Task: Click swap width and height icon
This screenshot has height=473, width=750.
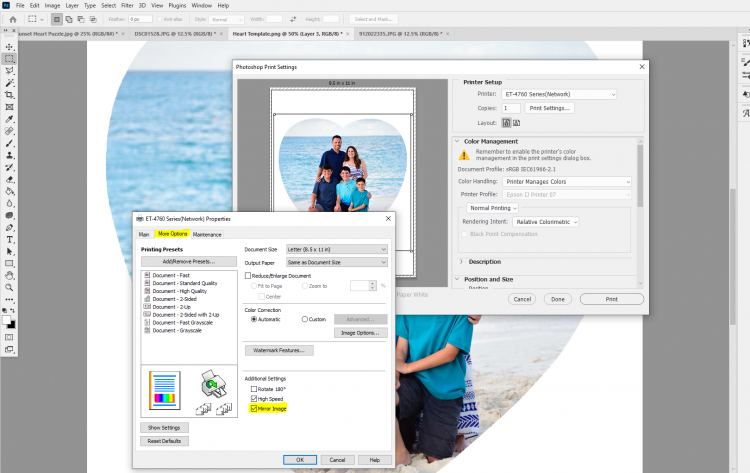Action: tap(293, 19)
